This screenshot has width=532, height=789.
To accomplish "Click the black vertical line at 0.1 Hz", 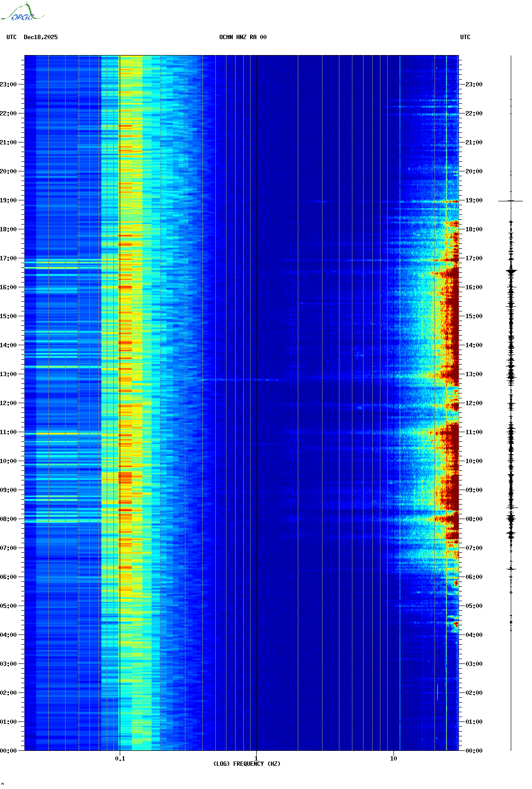I will [x=119, y=386].
